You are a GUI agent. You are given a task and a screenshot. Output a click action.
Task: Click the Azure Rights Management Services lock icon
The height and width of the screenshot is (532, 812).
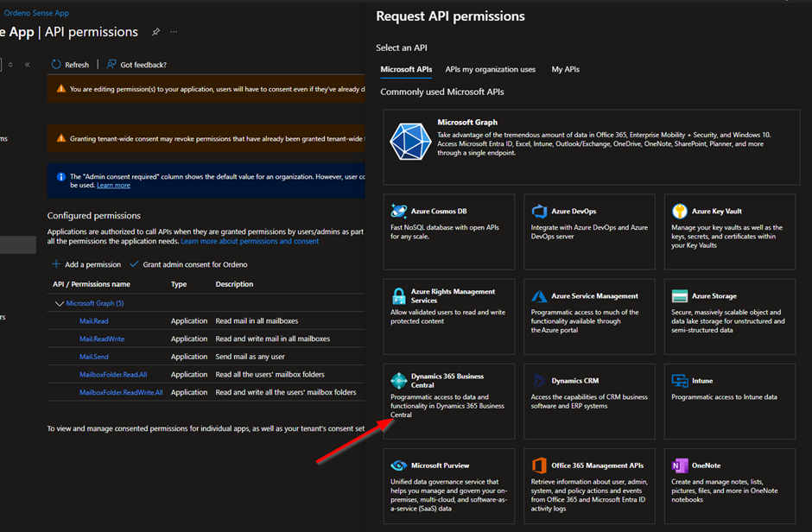[399, 296]
